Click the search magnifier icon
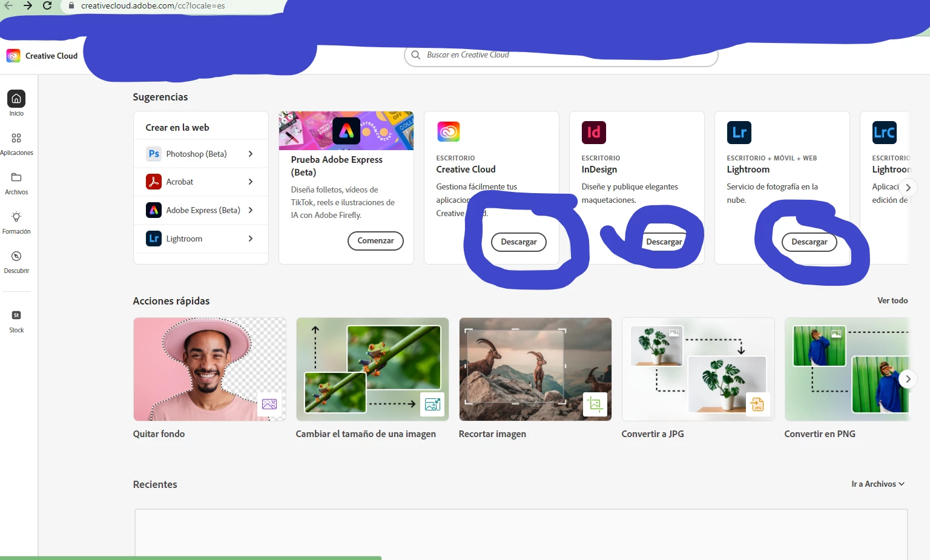Image resolution: width=930 pixels, height=560 pixels. click(x=416, y=55)
